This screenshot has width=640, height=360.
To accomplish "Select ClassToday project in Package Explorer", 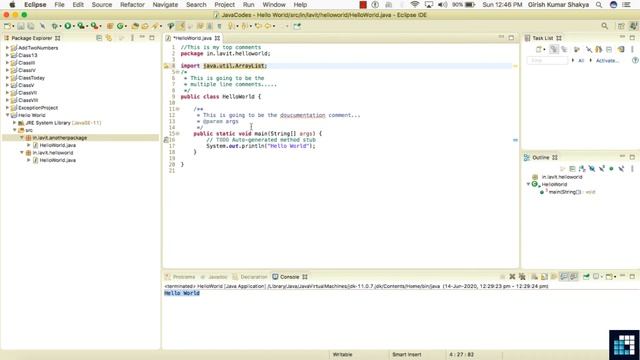I will 31,78.
